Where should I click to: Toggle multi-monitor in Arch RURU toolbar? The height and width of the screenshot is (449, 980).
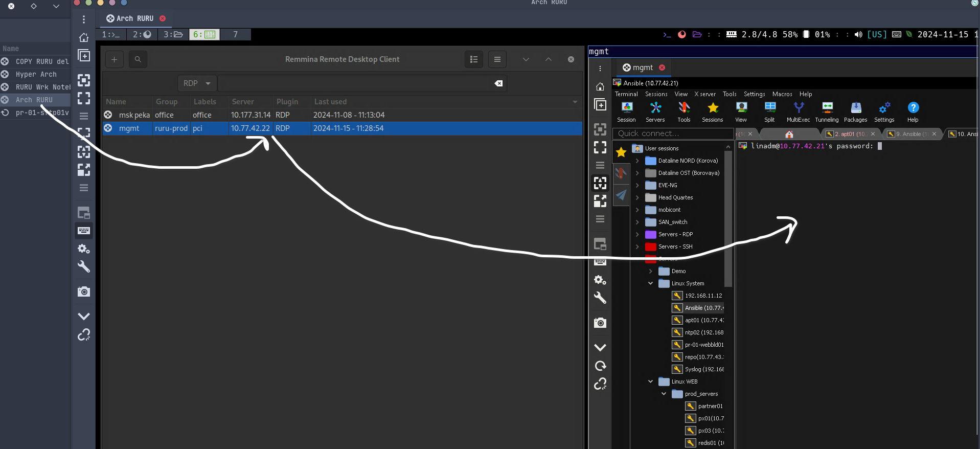tap(84, 213)
